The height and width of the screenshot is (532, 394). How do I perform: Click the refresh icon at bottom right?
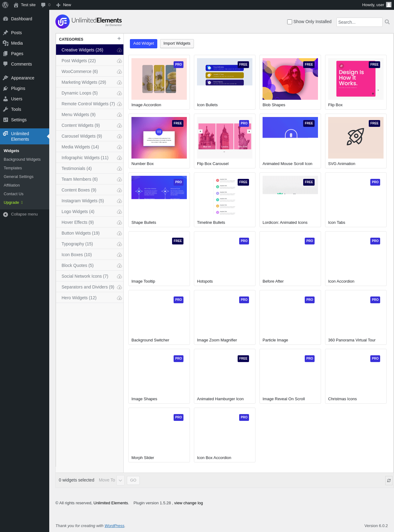pyautogui.click(x=389, y=480)
